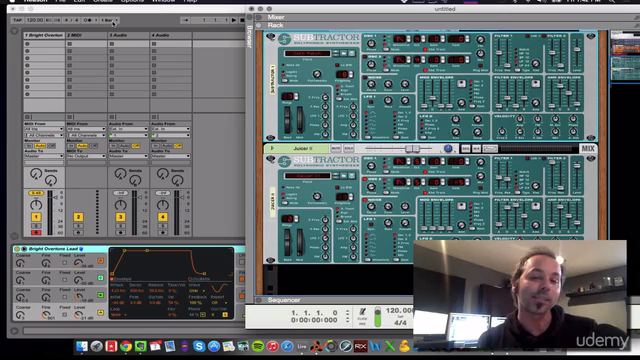The image size is (640, 360).
Task: Click the TAP tempo button in Ableton Live
Action: 18,20
